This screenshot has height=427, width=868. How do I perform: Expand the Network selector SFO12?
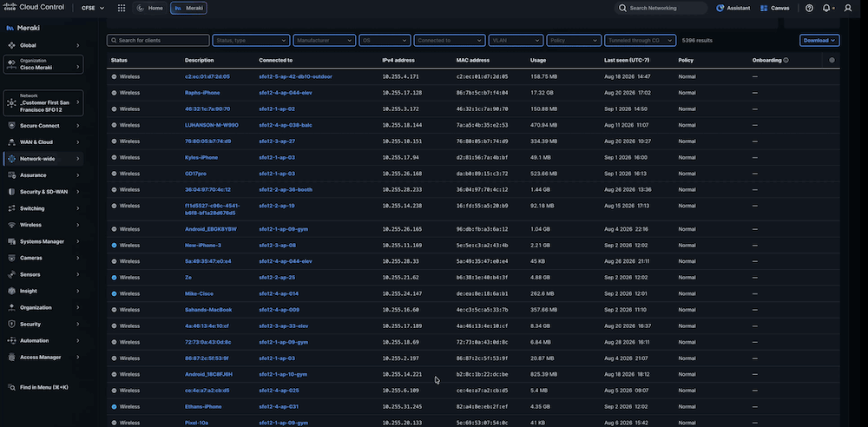(43, 103)
